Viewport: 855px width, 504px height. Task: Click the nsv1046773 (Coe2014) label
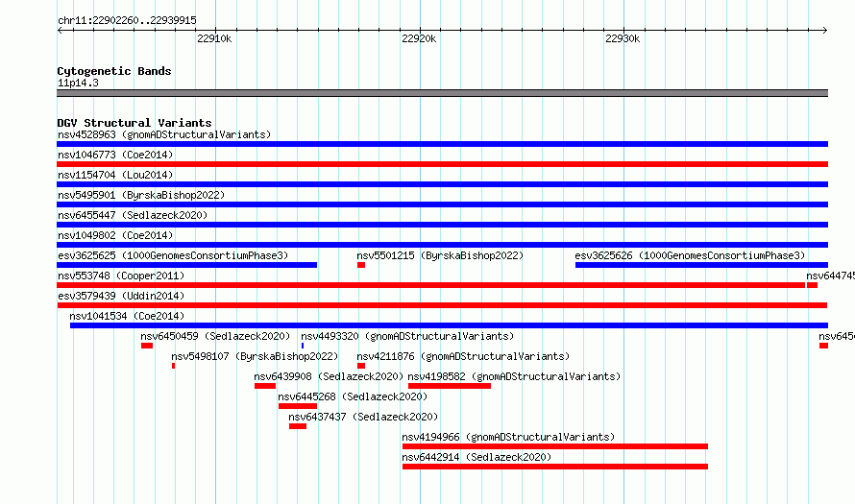tap(115, 155)
